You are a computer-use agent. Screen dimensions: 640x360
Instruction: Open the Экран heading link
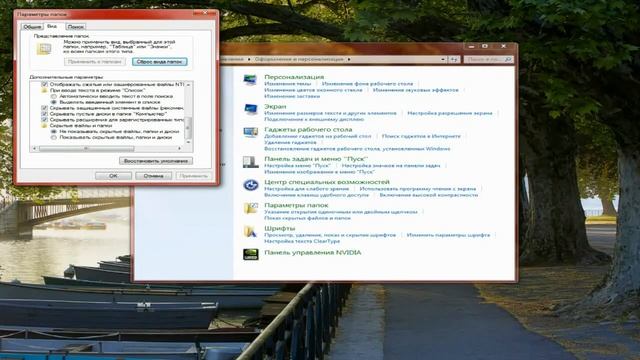point(275,107)
